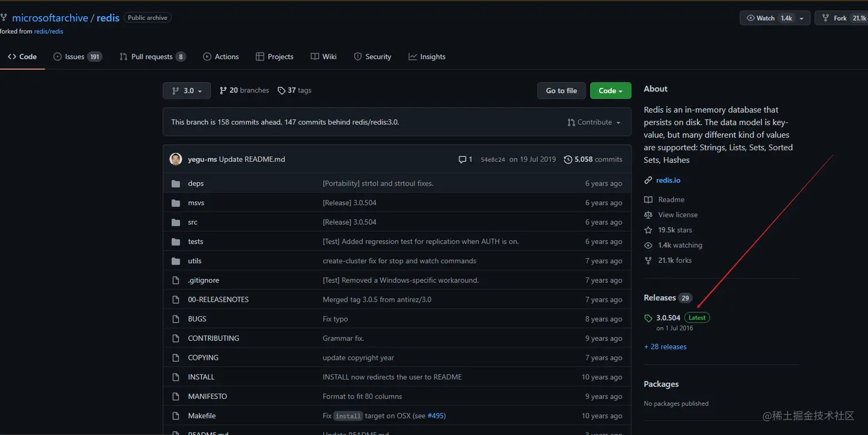Click the star icon beside 19.5k stars
Viewport: 868px width, 435px height.
point(648,230)
